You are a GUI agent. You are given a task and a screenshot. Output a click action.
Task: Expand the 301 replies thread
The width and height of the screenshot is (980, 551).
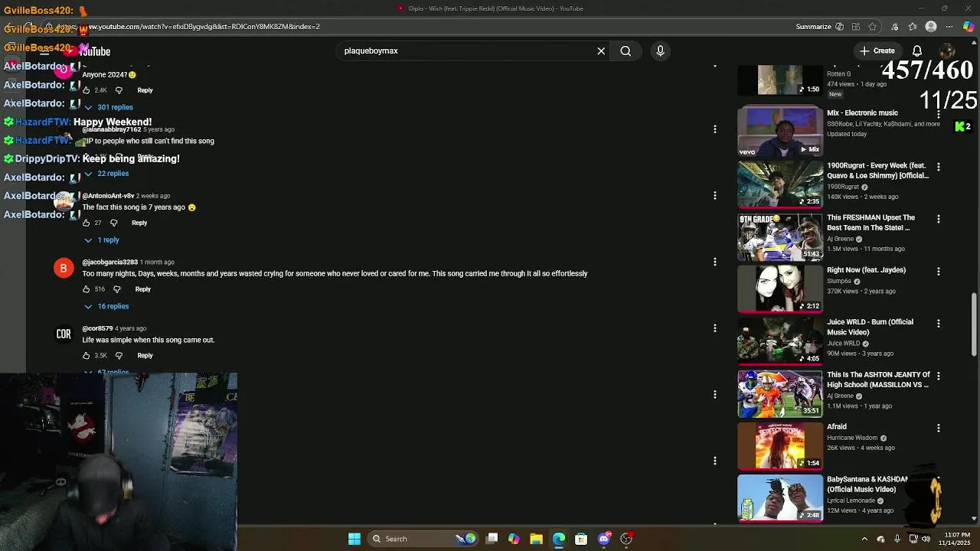click(109, 107)
